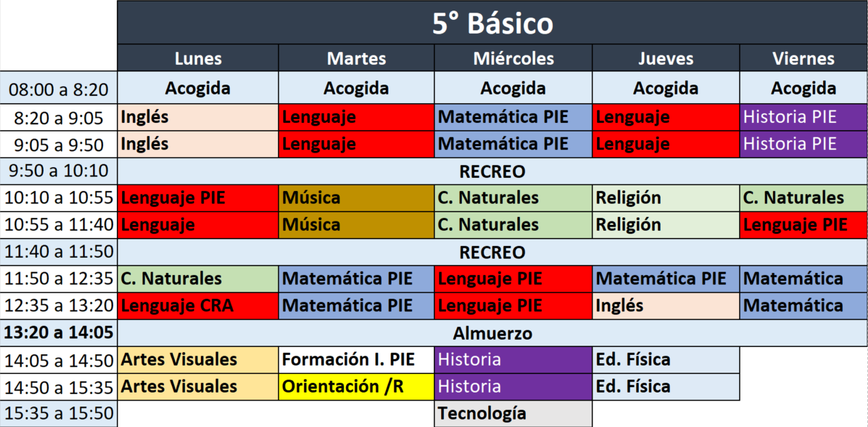Click the 5° Básico title header
868x427 pixels.
[492, 24]
